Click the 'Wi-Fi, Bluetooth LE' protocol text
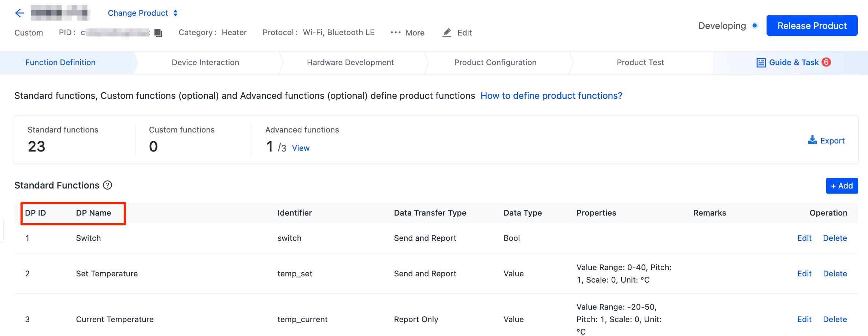Screen dimensions: 868x336 point(338,33)
